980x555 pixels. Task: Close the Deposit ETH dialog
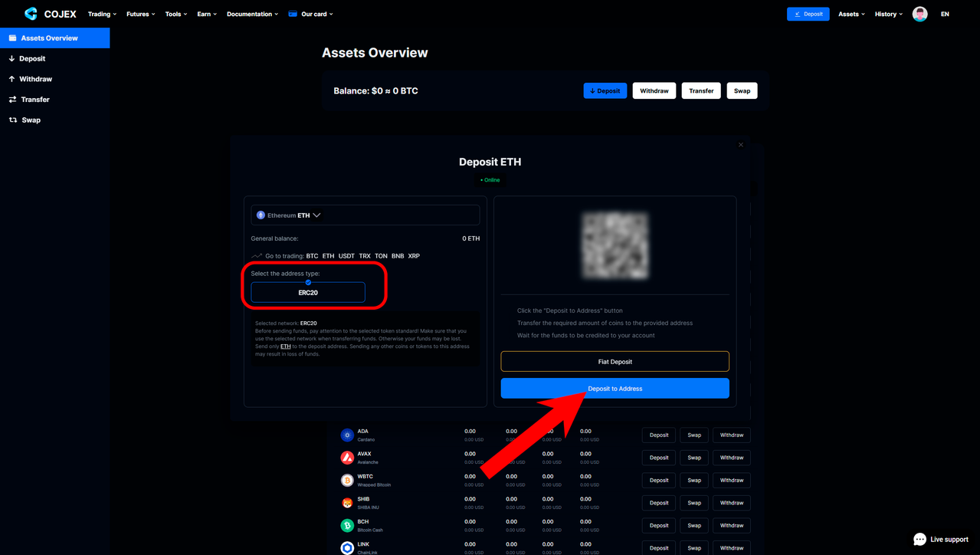[741, 145]
